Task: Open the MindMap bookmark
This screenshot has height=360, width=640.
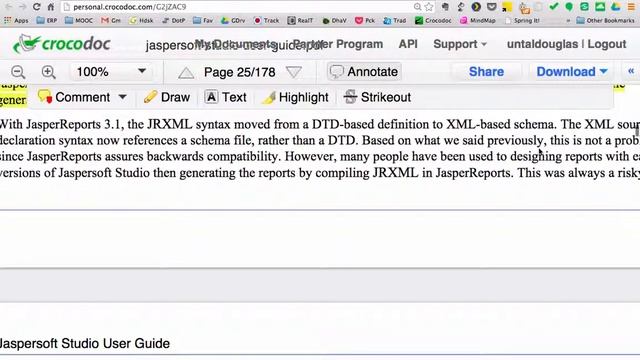Action: (x=478, y=20)
